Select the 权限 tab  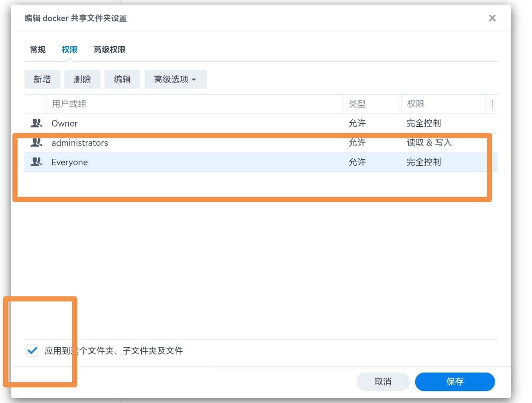(x=69, y=49)
